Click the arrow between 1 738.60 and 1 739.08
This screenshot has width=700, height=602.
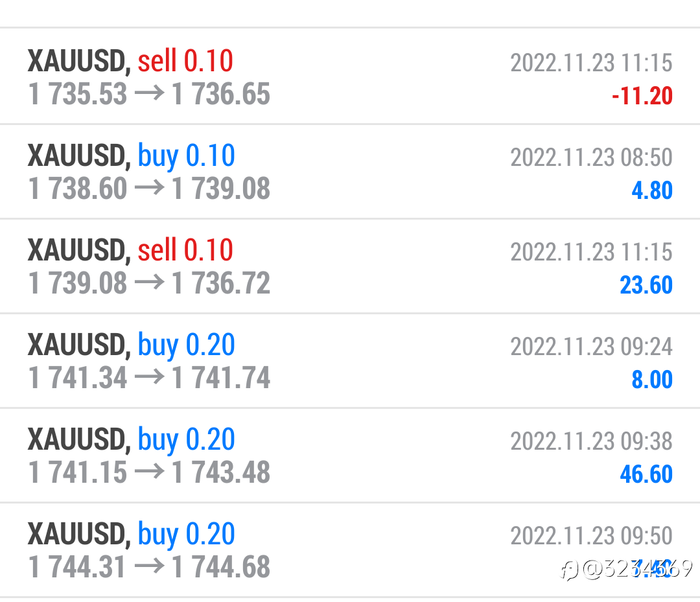point(150,187)
